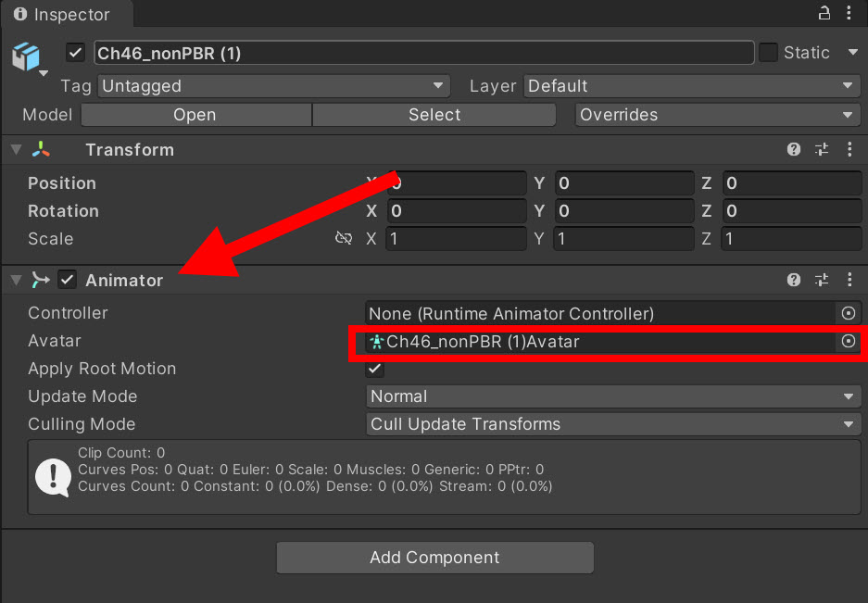This screenshot has width=868, height=603.
Task: Toggle the Scale constrain proportions link icon
Action: (344, 238)
